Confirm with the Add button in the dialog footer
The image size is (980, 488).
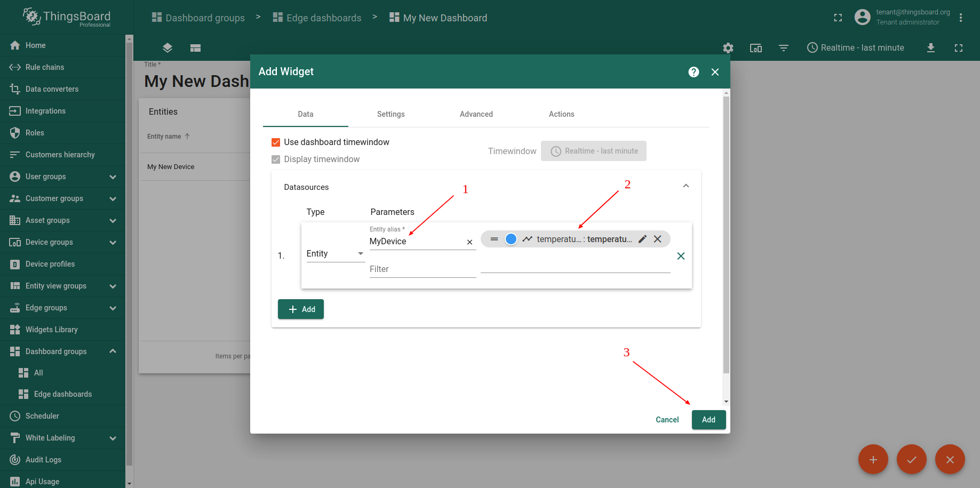709,420
